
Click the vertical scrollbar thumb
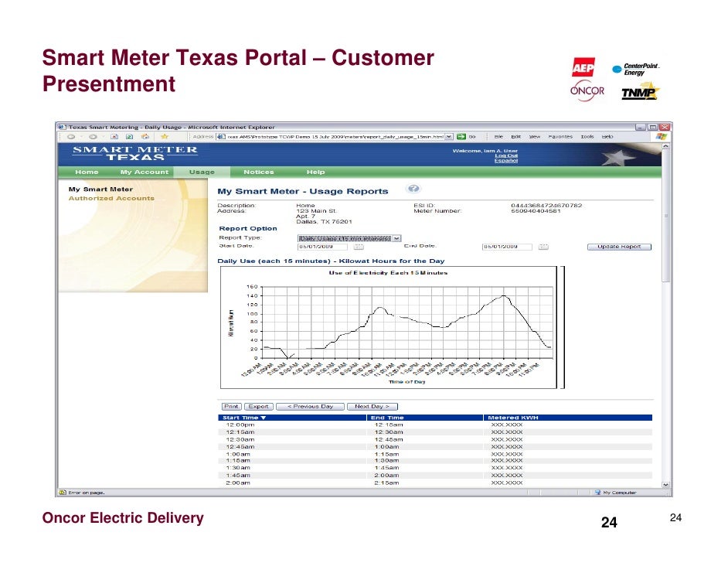[665, 216]
